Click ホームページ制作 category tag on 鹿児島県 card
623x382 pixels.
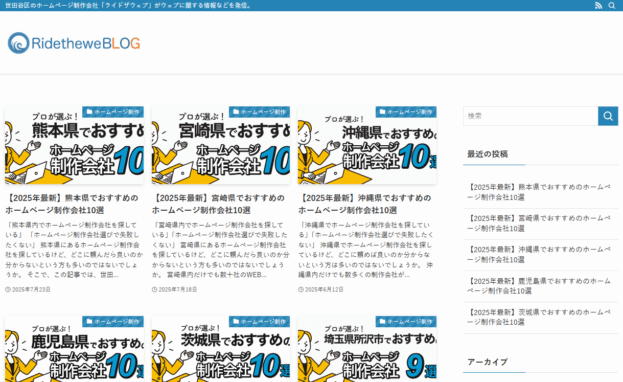(x=113, y=322)
